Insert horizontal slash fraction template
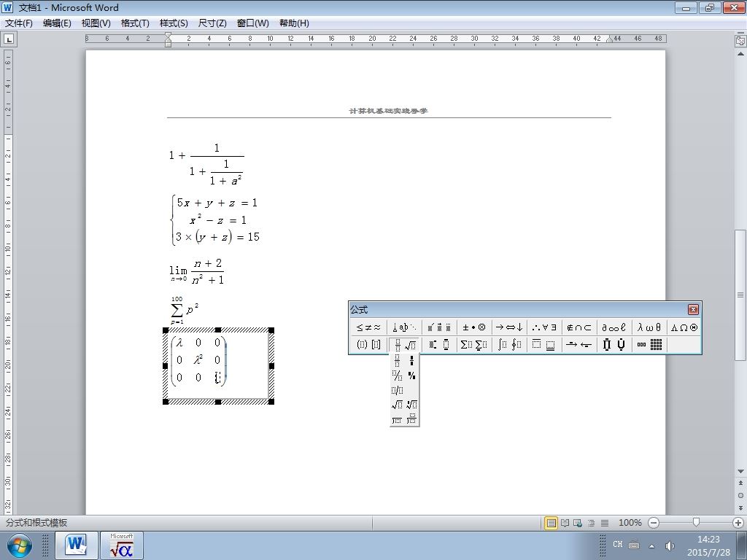Viewport: 747px width, 560px height. [398, 391]
